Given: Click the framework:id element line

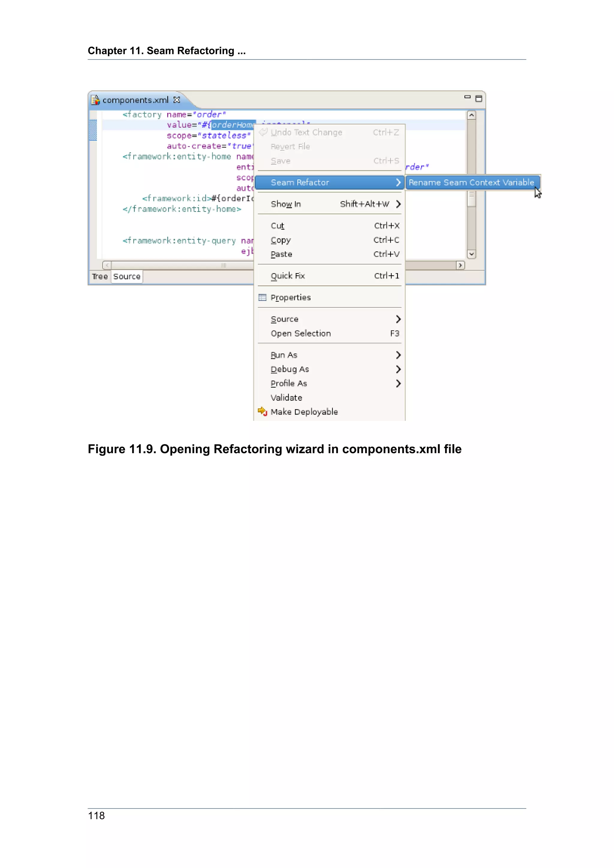Looking at the screenshot, I should (198, 198).
